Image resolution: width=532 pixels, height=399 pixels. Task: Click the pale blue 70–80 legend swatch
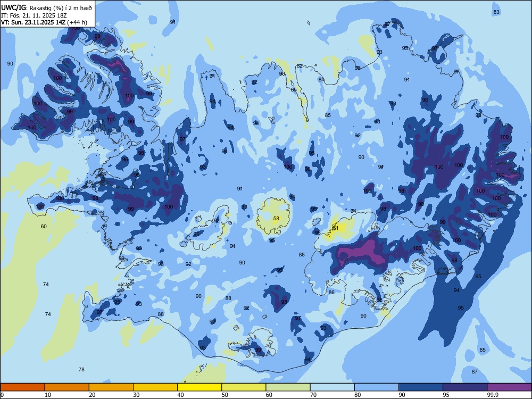pos(332,387)
